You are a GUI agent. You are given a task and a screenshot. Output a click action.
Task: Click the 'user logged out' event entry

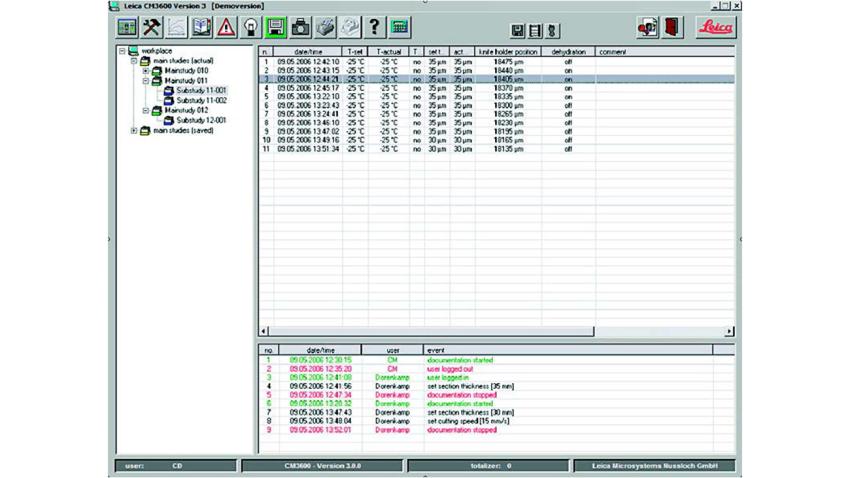(450, 369)
